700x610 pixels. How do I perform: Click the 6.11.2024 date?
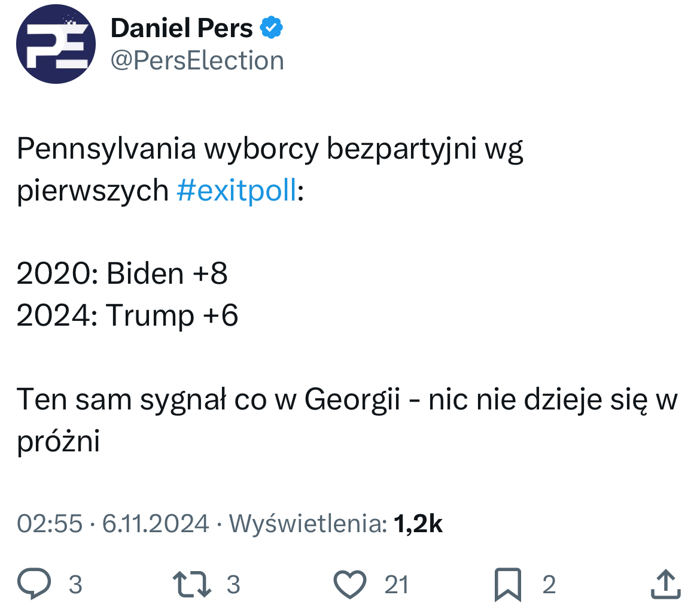pos(156,524)
